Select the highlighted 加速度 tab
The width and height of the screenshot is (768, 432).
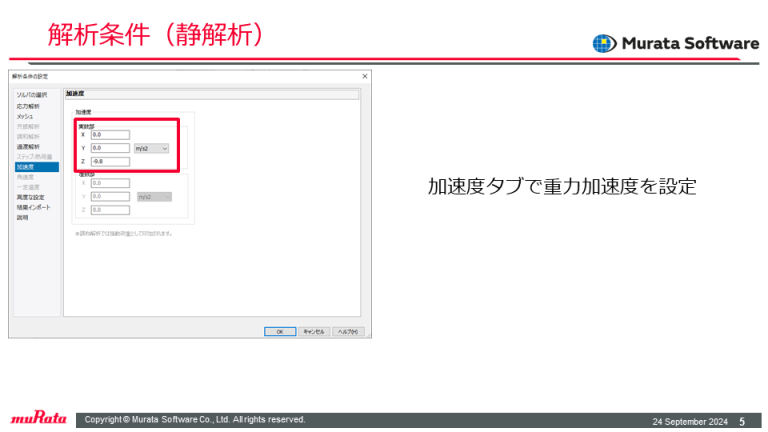26,167
